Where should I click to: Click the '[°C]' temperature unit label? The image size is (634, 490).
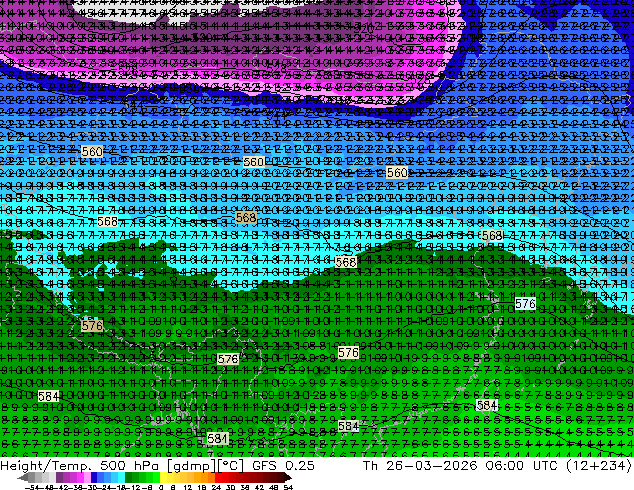(229, 465)
